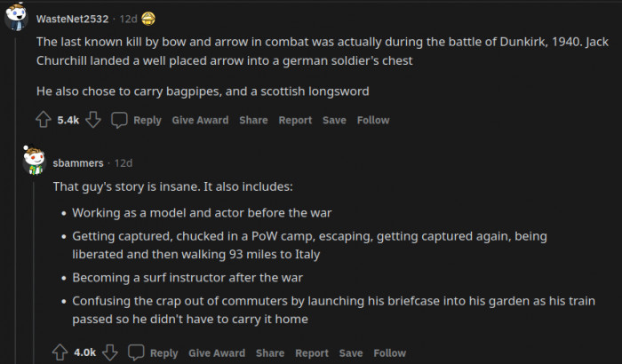Share sbammers' comment
This screenshot has width=622, height=364.
(270, 352)
